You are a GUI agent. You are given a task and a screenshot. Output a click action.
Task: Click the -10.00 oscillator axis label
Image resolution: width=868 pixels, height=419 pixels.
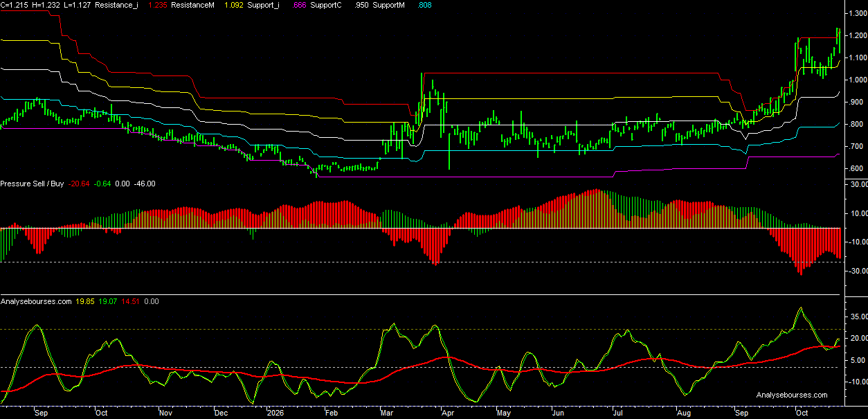(x=858, y=382)
